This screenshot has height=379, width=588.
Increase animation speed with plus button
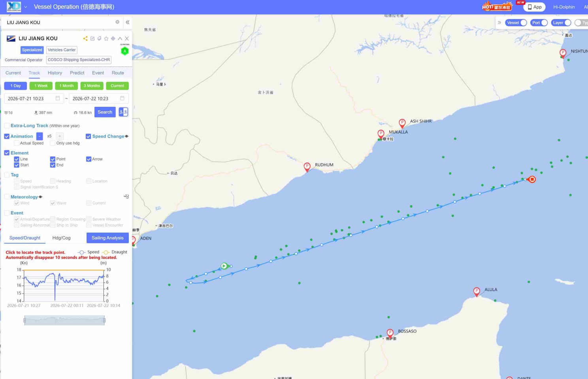(60, 136)
